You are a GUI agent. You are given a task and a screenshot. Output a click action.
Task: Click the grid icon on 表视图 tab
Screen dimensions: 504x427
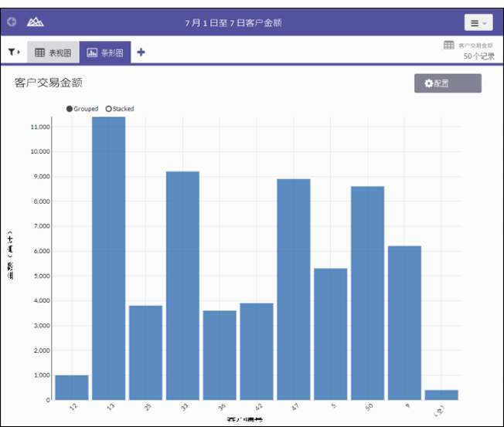[x=40, y=53]
